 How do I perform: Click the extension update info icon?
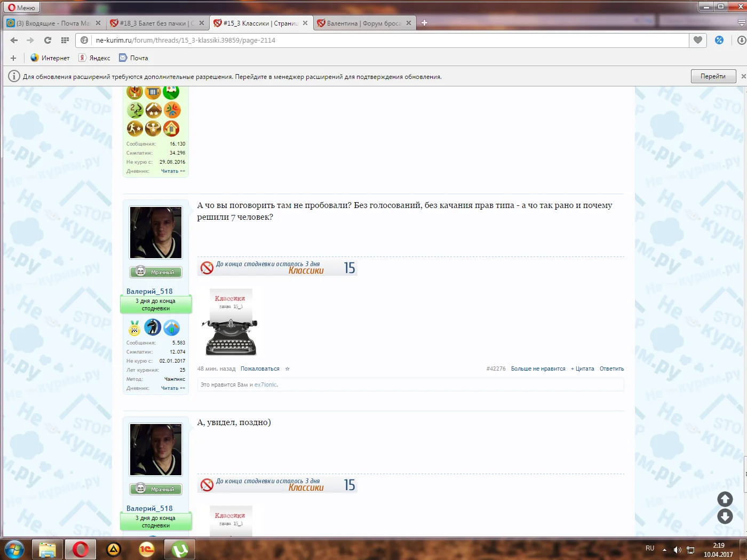(x=14, y=76)
